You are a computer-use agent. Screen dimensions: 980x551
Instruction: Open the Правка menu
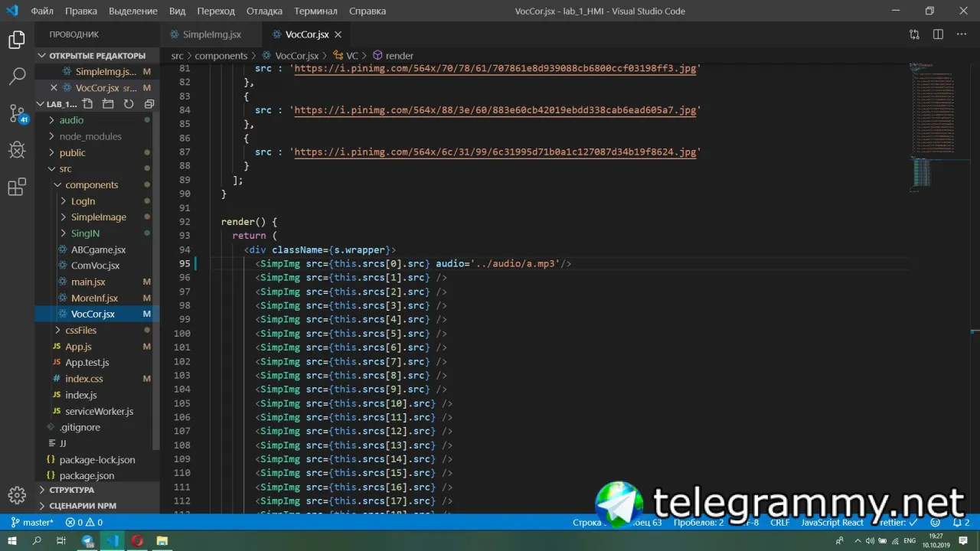[x=81, y=11]
